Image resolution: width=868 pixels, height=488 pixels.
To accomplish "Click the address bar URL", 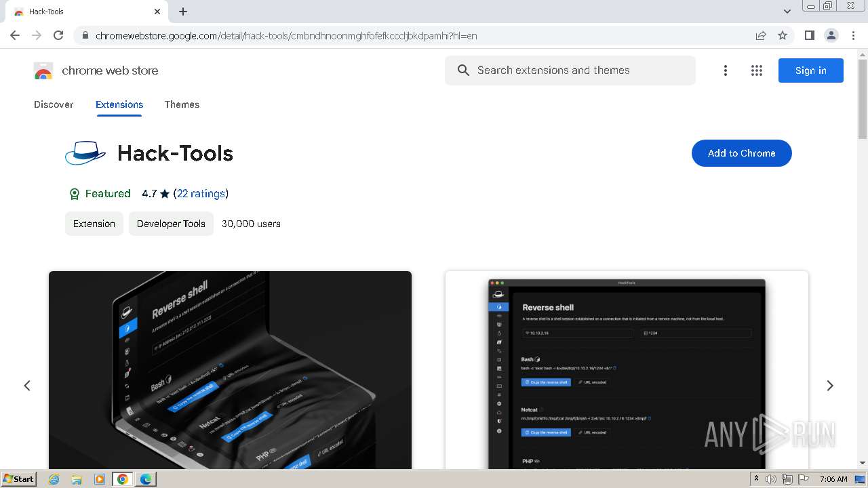I will pos(286,36).
